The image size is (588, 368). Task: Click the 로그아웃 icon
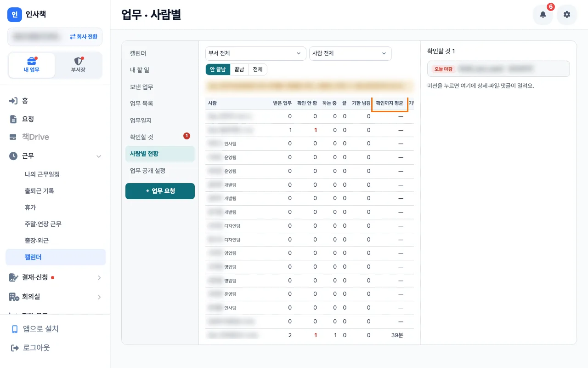coord(15,348)
